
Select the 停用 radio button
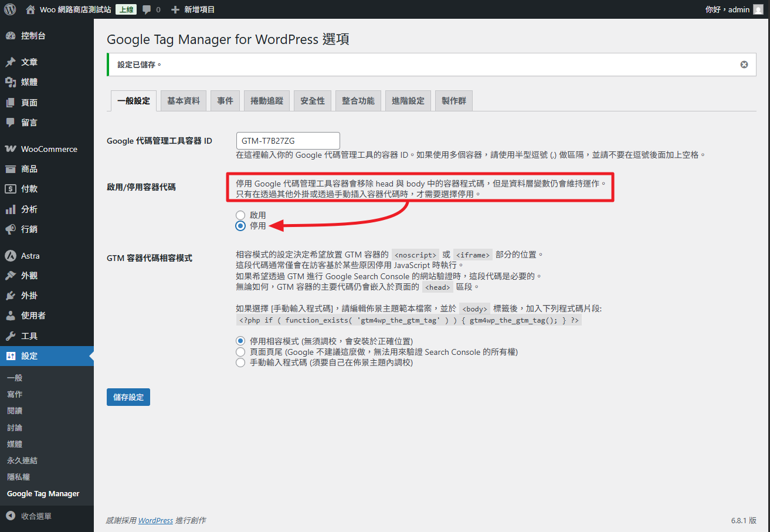(240, 226)
